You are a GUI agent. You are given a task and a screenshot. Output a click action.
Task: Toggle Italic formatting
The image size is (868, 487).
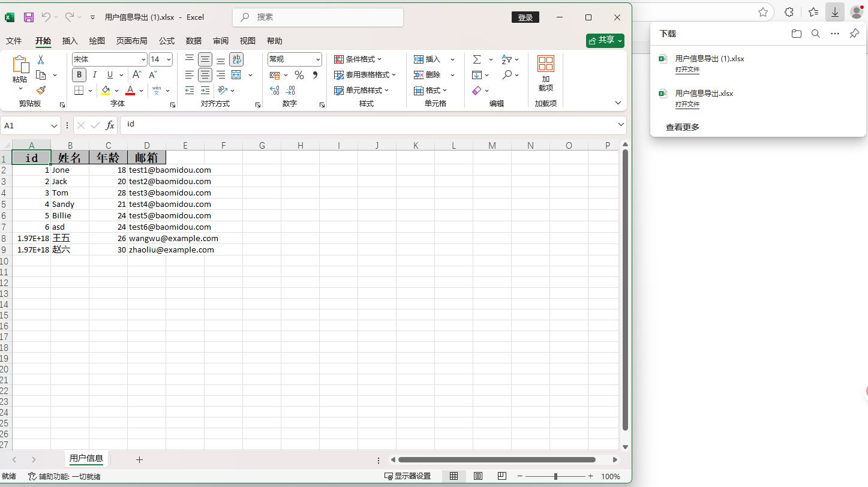point(94,75)
